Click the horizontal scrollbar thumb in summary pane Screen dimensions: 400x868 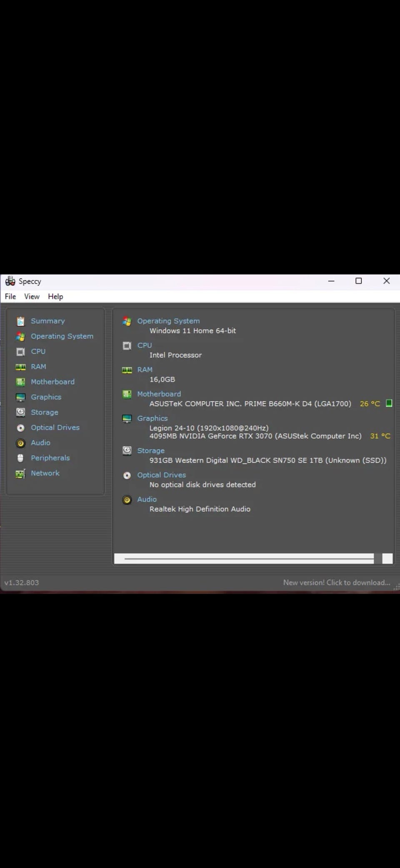[249, 559]
